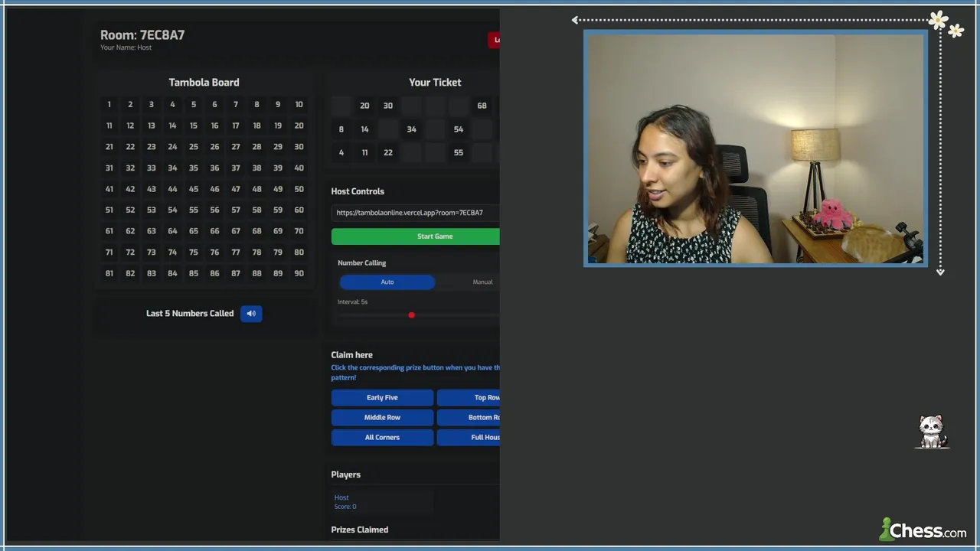
Task: Select number 70 on Tambola Board
Action: [x=299, y=230]
